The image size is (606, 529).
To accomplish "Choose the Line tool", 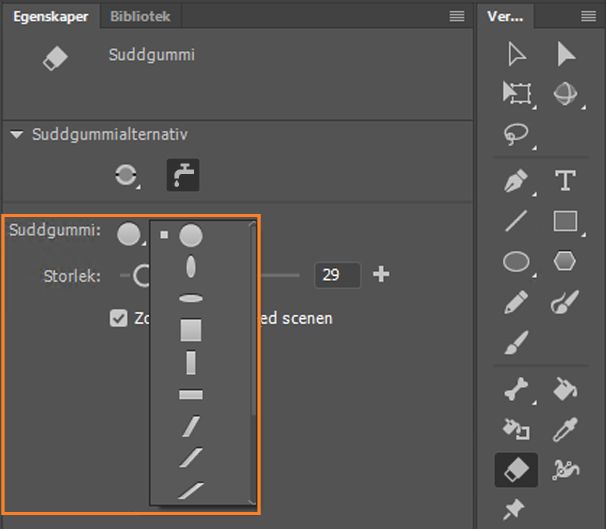I will pos(516,221).
